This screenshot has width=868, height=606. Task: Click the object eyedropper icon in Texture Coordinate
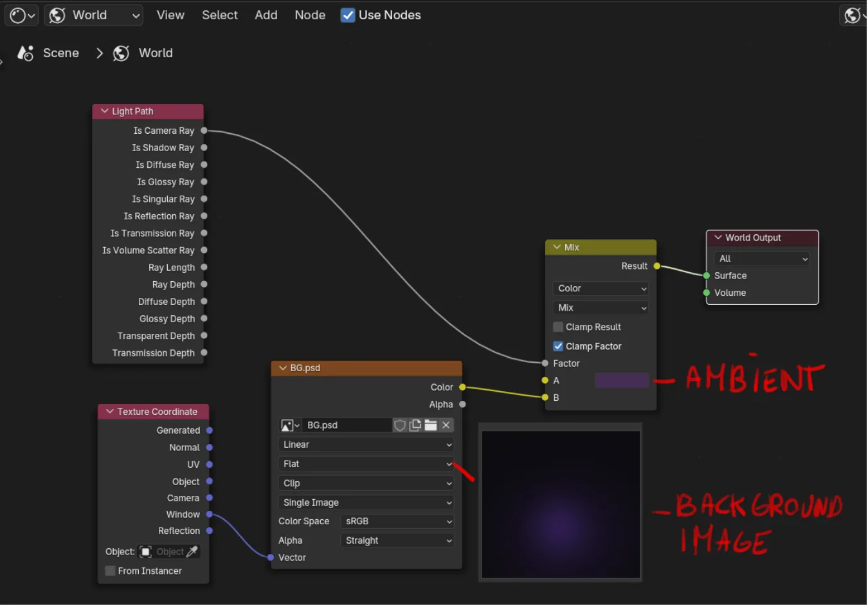(192, 552)
